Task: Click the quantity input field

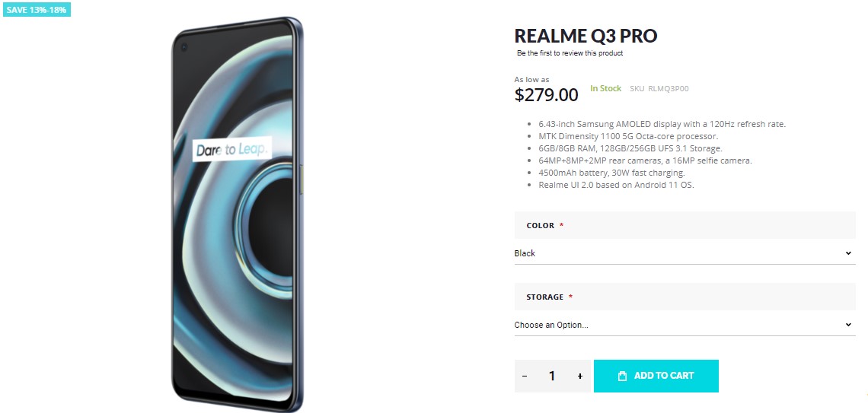Action: [x=552, y=376]
